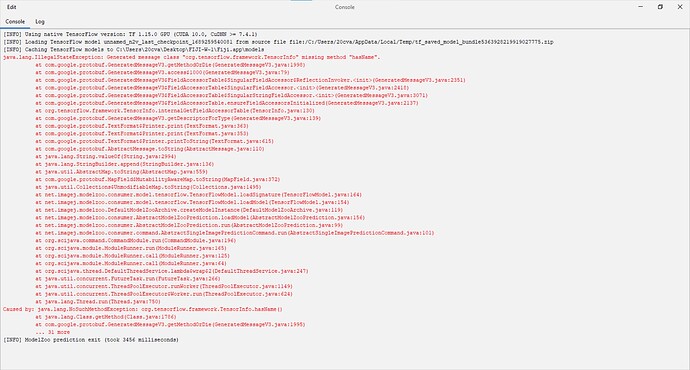Click the AbstractSingleImagePredictionCommand.run line

pyautogui.click(x=235, y=233)
